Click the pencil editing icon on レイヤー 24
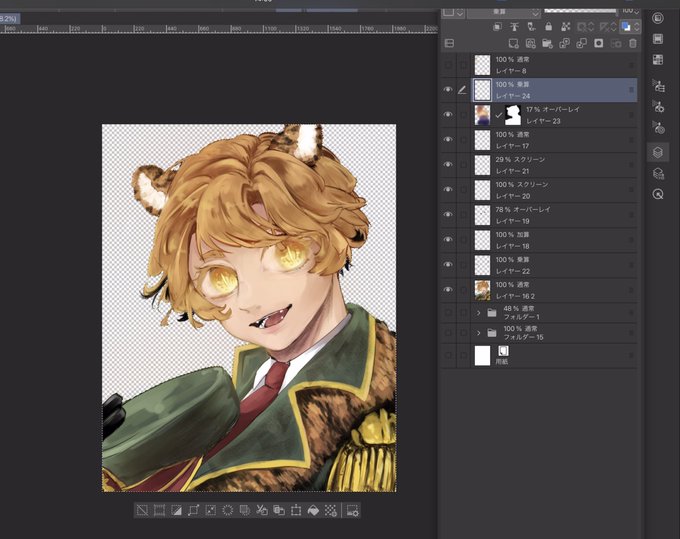 point(462,90)
